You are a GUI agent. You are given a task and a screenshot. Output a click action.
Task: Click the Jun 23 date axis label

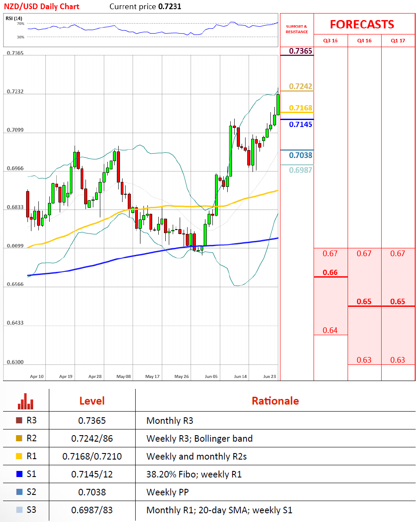(270, 377)
